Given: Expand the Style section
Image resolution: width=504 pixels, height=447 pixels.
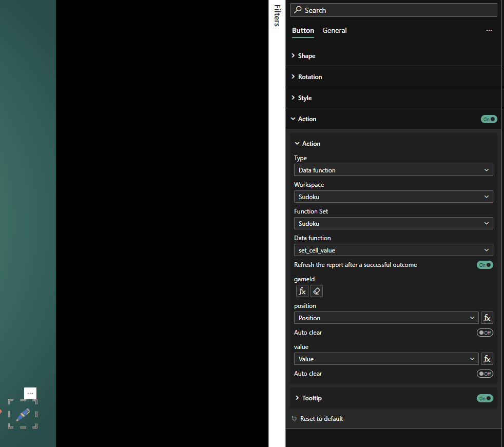Looking at the screenshot, I should (304, 98).
